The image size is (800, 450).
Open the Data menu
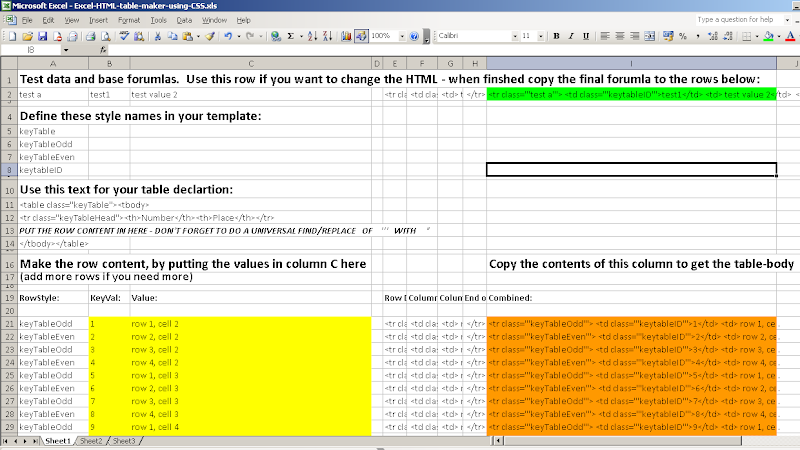pyautogui.click(x=184, y=20)
